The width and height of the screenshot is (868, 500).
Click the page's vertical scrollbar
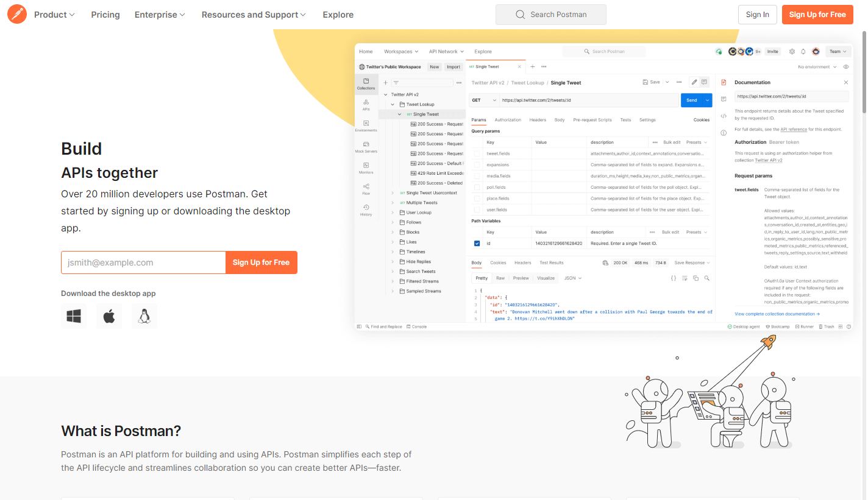click(x=863, y=73)
